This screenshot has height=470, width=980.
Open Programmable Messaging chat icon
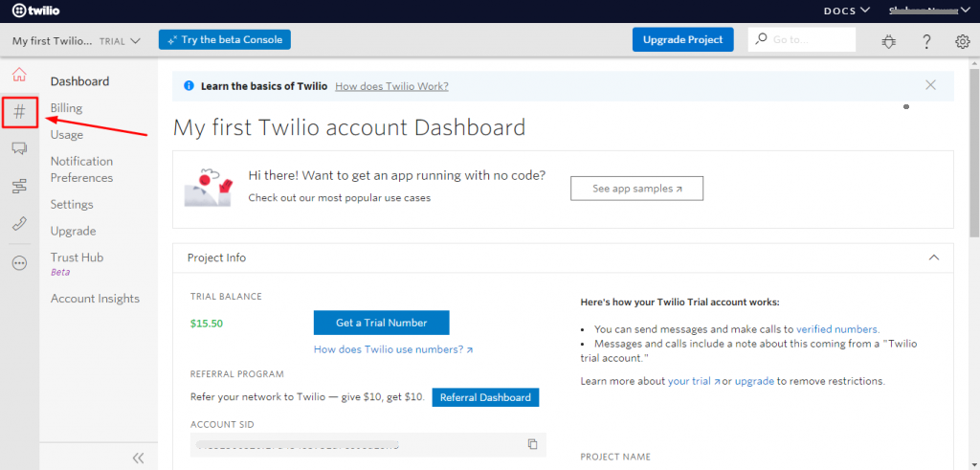[x=19, y=148]
